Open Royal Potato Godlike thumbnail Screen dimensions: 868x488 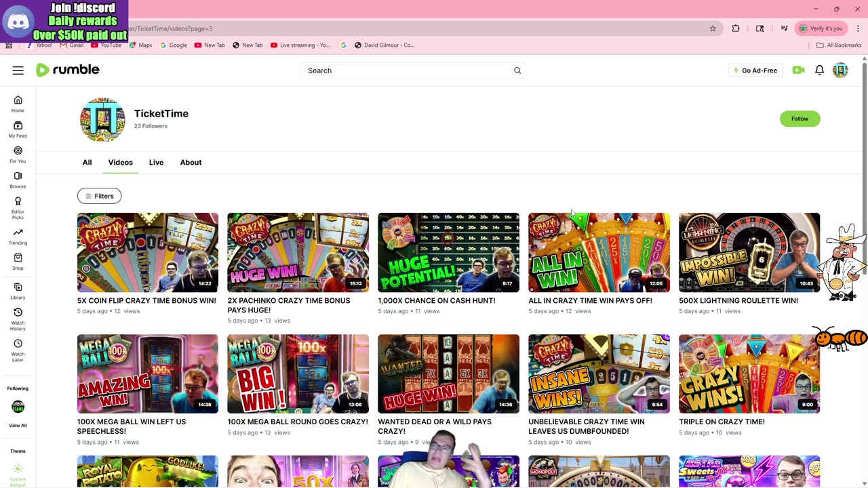click(147, 471)
